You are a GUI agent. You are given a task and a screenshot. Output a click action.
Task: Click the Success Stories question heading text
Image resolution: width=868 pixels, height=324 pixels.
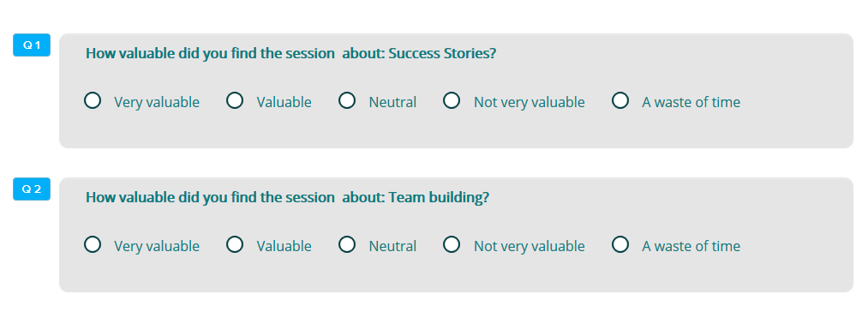tap(290, 54)
